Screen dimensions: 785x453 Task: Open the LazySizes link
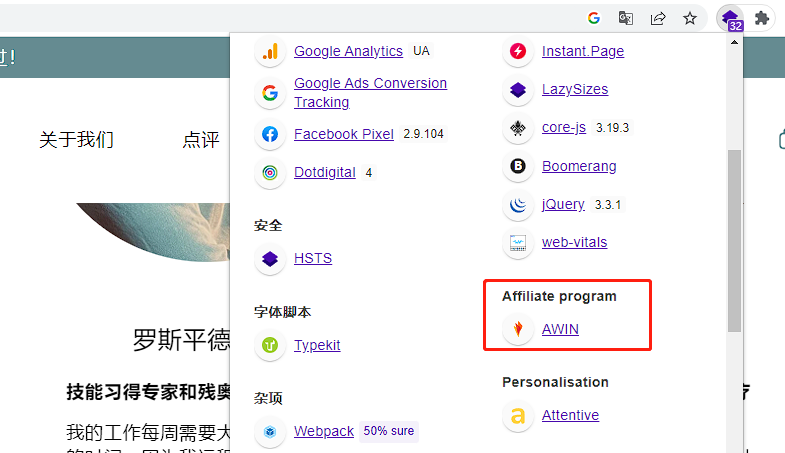pyautogui.click(x=575, y=90)
